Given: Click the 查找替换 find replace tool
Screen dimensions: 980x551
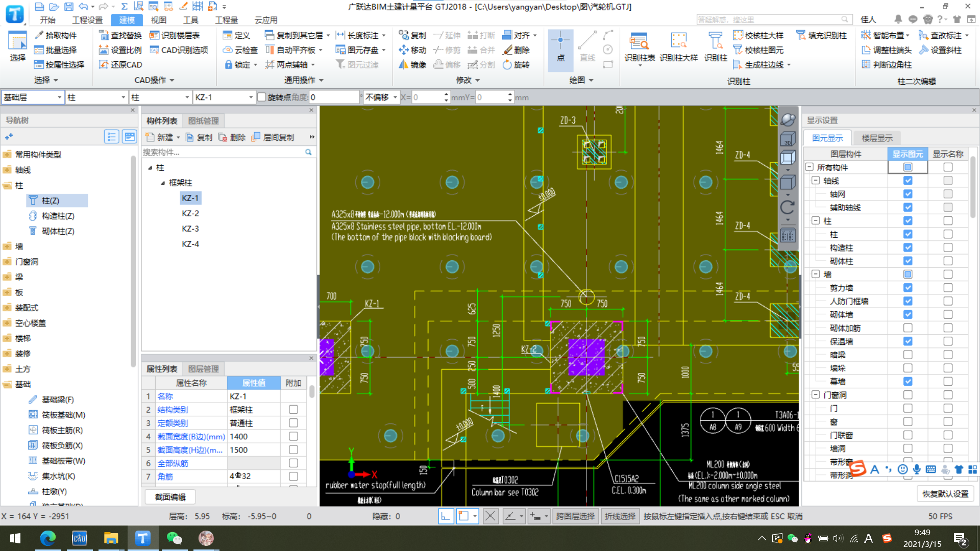Looking at the screenshot, I should (120, 35).
